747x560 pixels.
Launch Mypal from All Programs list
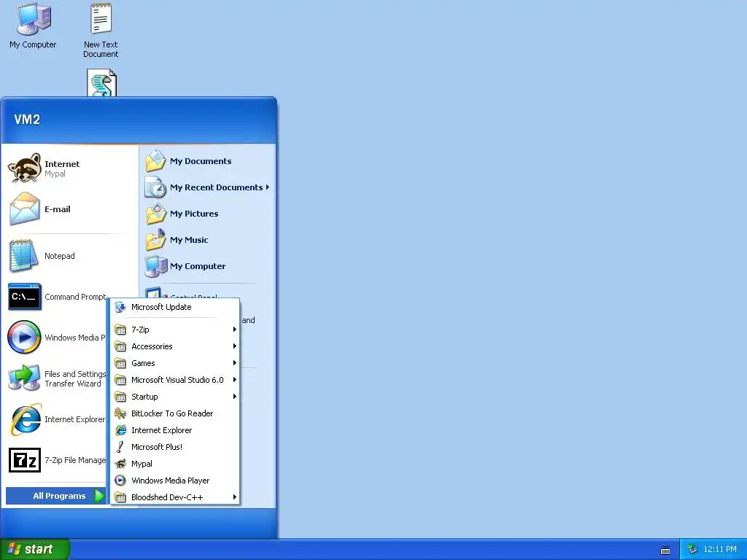[x=175, y=463]
